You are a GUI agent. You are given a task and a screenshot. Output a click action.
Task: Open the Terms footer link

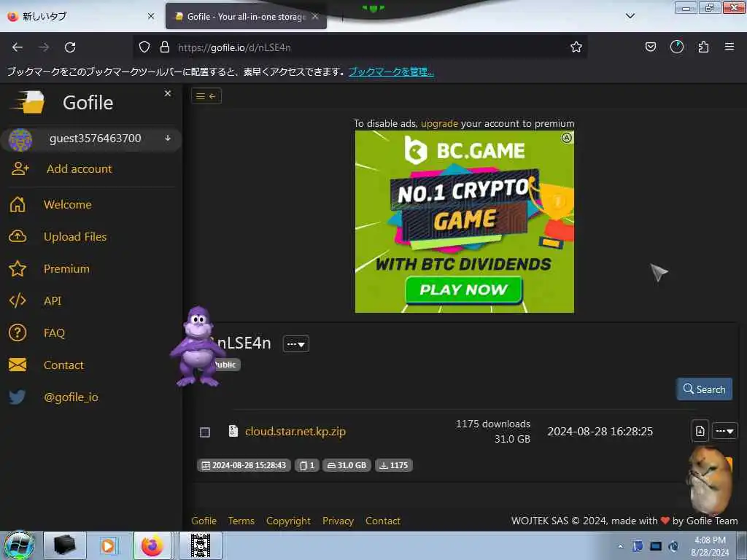tap(241, 521)
